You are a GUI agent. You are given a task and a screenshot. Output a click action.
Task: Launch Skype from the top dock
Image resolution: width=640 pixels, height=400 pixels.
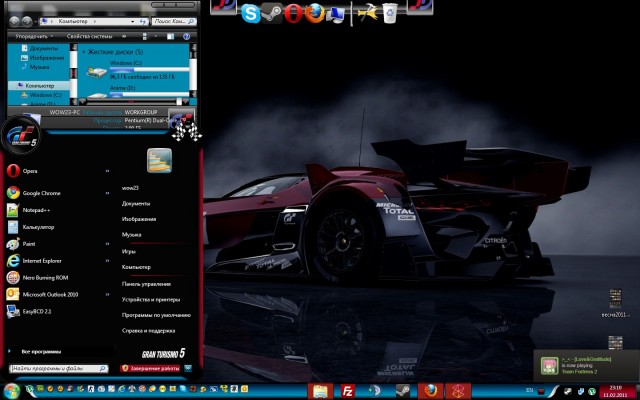pyautogui.click(x=251, y=13)
